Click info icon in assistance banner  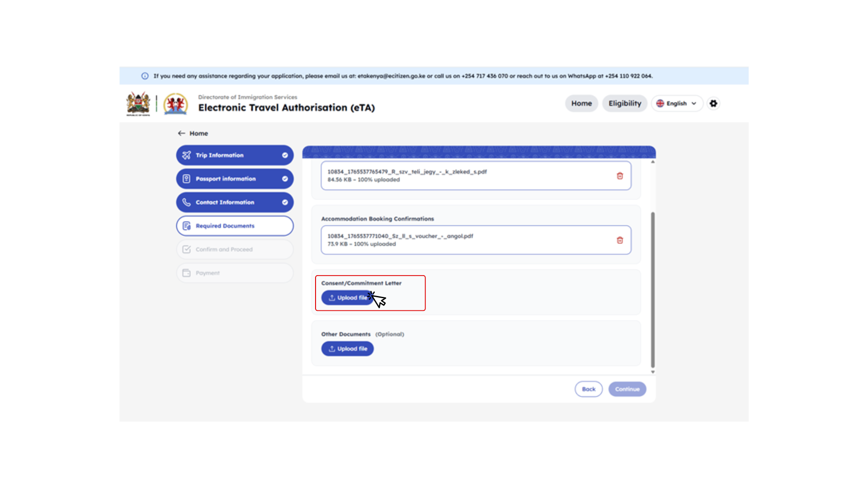coord(145,76)
